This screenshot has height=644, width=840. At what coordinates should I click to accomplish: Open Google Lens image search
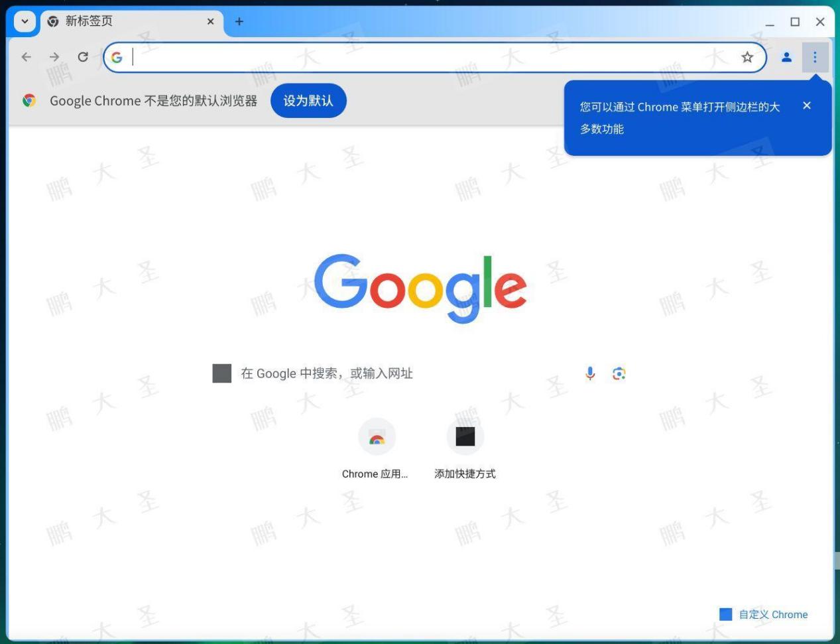619,373
